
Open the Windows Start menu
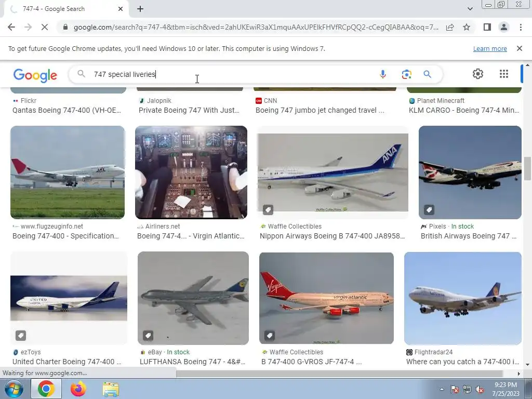click(14, 389)
